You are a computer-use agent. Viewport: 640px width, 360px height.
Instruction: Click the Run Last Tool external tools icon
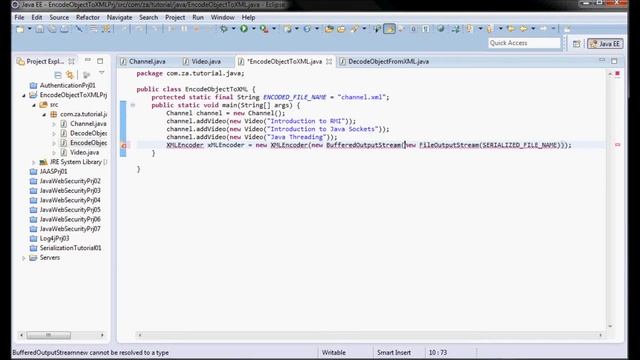coord(264,29)
